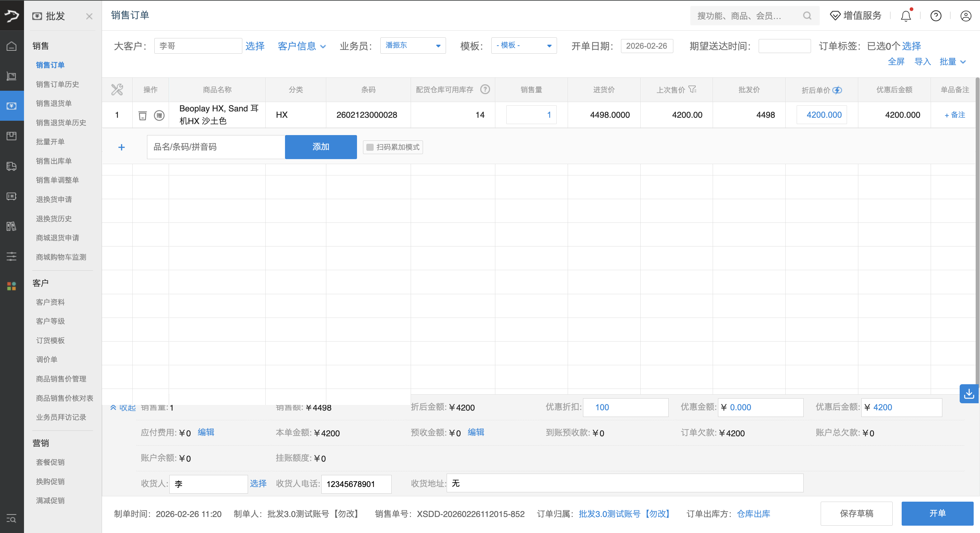Click the floating download icon on right edge
The width and height of the screenshot is (980, 533).
[x=969, y=394]
